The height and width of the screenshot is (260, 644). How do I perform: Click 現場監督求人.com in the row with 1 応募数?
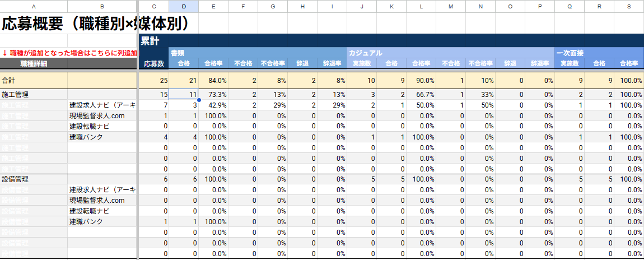pos(102,116)
